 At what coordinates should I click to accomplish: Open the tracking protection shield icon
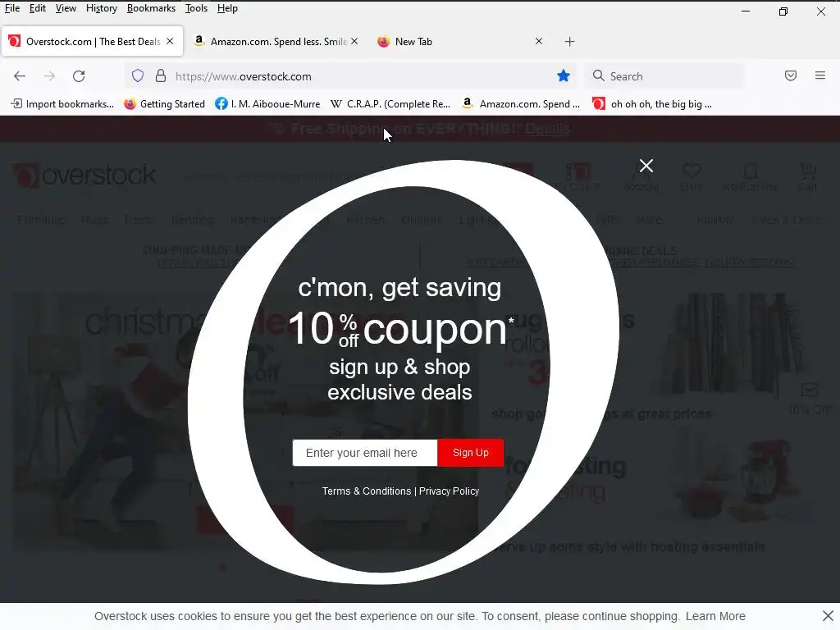click(138, 76)
